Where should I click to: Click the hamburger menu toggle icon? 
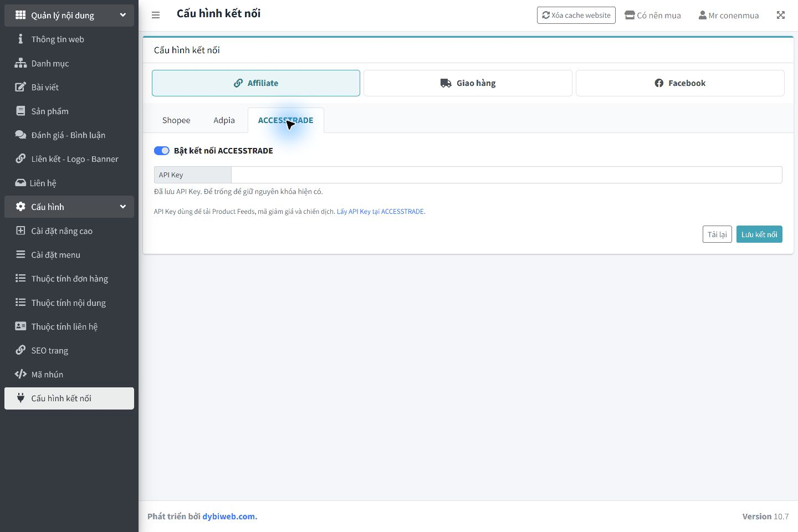[156, 16]
